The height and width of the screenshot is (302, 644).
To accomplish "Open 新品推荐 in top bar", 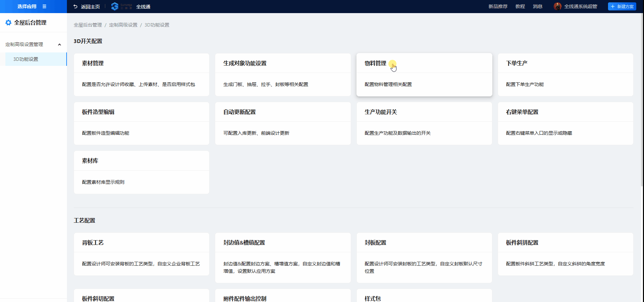I will 498,6.
